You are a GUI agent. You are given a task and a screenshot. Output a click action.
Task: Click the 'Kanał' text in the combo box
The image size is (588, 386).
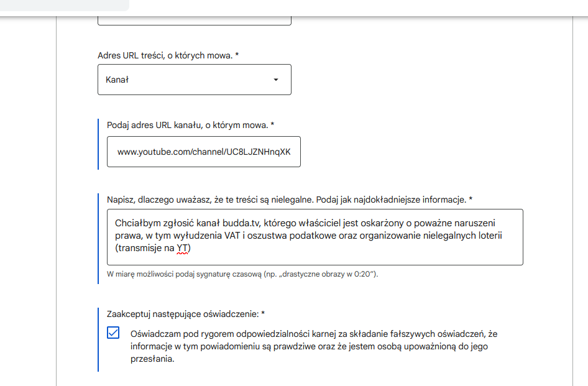[117, 80]
